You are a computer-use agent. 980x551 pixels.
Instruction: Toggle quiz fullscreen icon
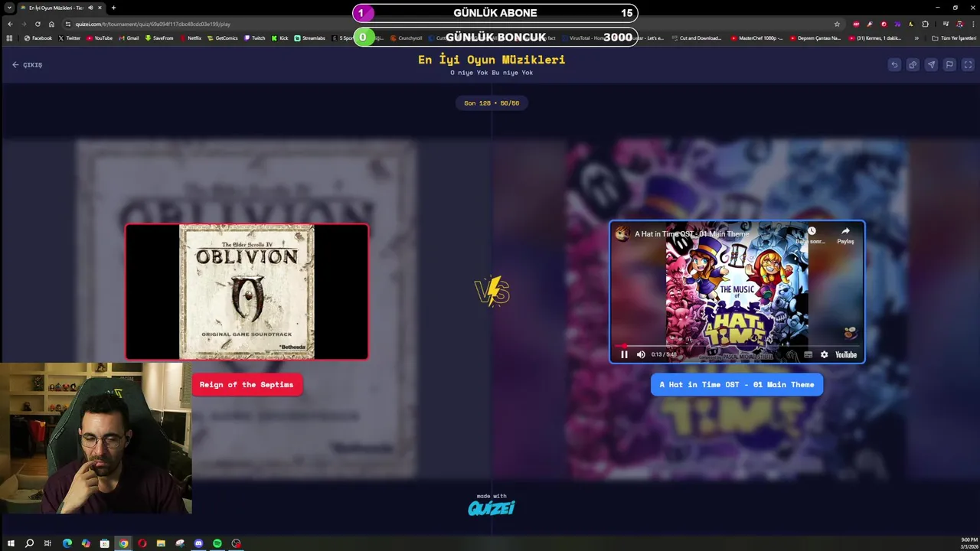968,65
